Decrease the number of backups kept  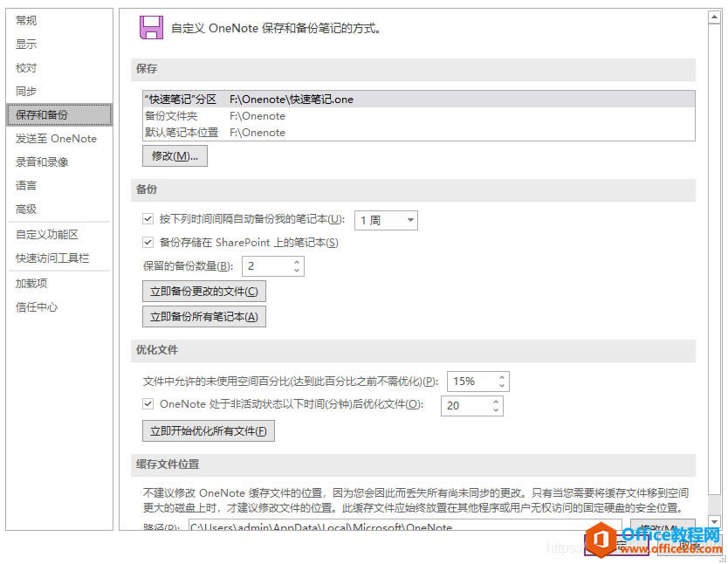coord(297,271)
